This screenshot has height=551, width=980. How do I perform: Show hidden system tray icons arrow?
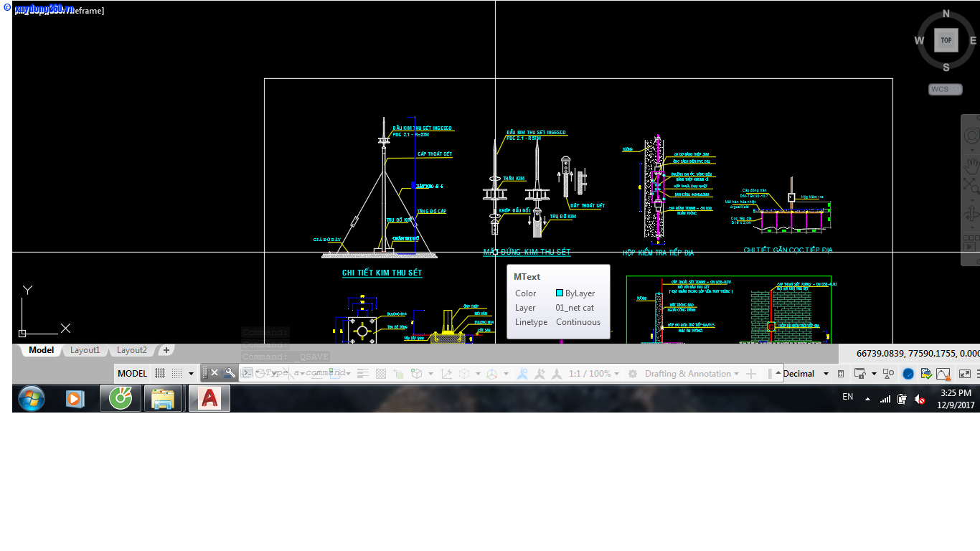click(x=867, y=399)
